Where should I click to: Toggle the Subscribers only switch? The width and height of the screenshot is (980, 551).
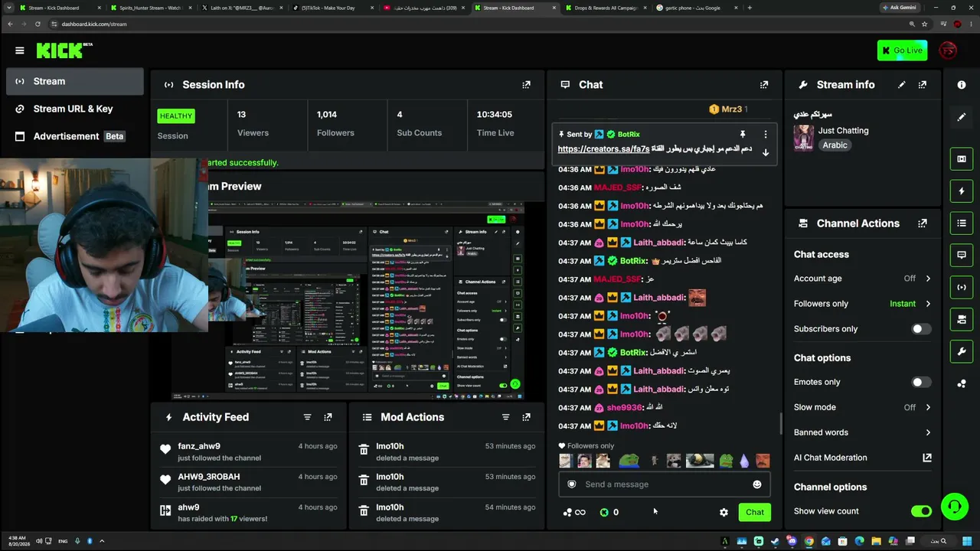pyautogui.click(x=921, y=329)
